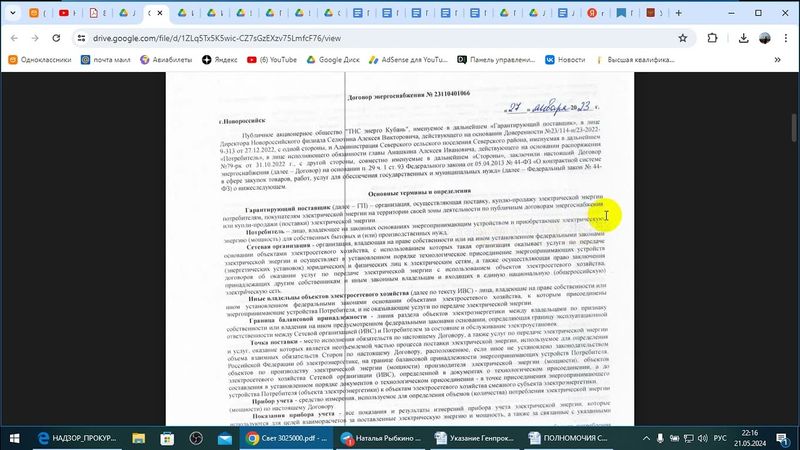Open the почта маил bookmark
This screenshot has width=800, height=450.
click(106, 60)
